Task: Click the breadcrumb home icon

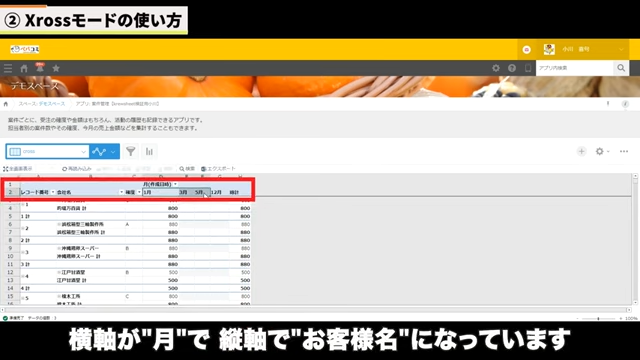Action: (6, 104)
